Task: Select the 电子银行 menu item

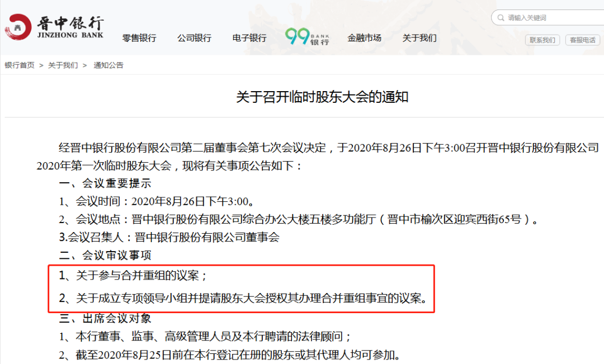Action: [x=249, y=38]
